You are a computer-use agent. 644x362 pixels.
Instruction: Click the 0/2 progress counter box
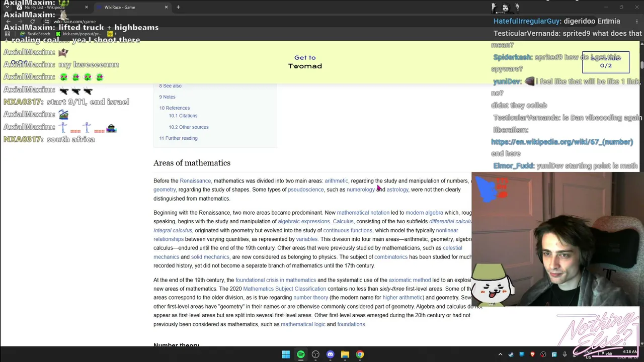tap(606, 62)
